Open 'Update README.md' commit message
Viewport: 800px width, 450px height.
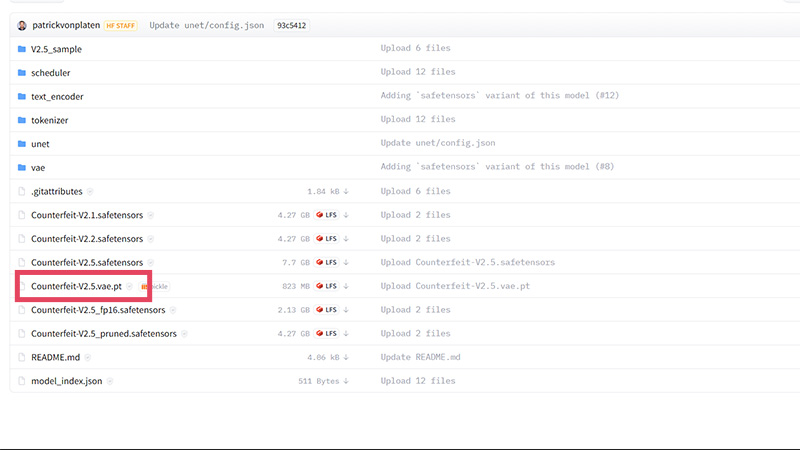420,357
